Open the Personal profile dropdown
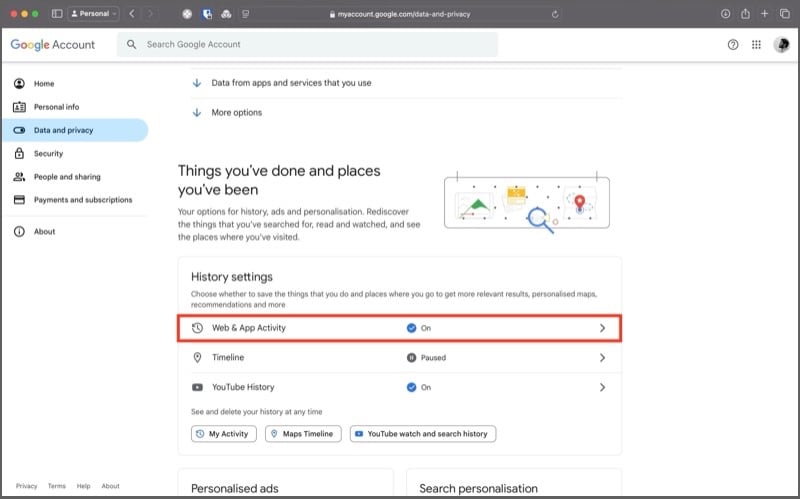This screenshot has height=499, width=800. [x=94, y=14]
